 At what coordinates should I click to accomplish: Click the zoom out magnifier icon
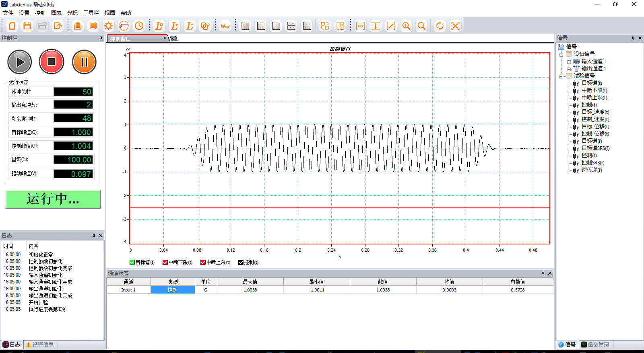[421, 26]
